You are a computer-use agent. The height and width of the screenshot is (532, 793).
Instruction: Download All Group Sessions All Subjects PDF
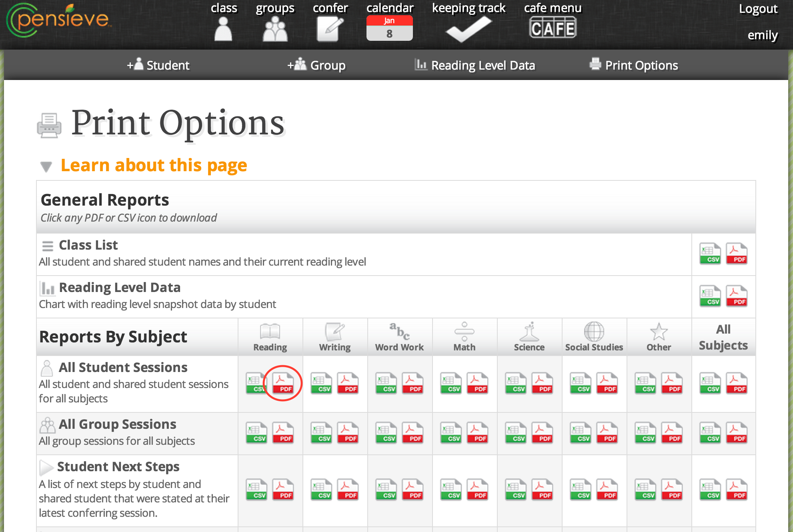tap(737, 433)
